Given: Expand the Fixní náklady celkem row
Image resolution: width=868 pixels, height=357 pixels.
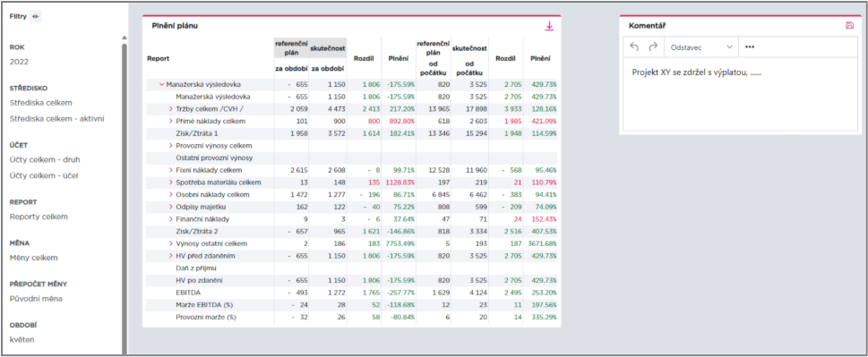Looking at the screenshot, I should pyautogui.click(x=170, y=170).
